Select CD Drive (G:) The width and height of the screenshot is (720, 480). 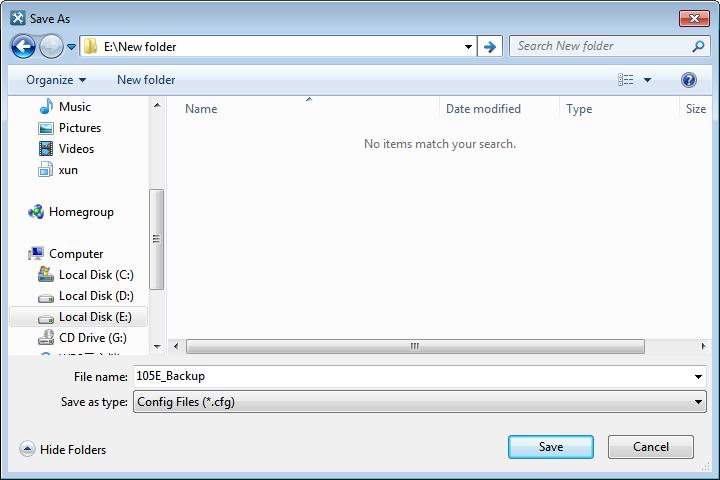click(92, 338)
